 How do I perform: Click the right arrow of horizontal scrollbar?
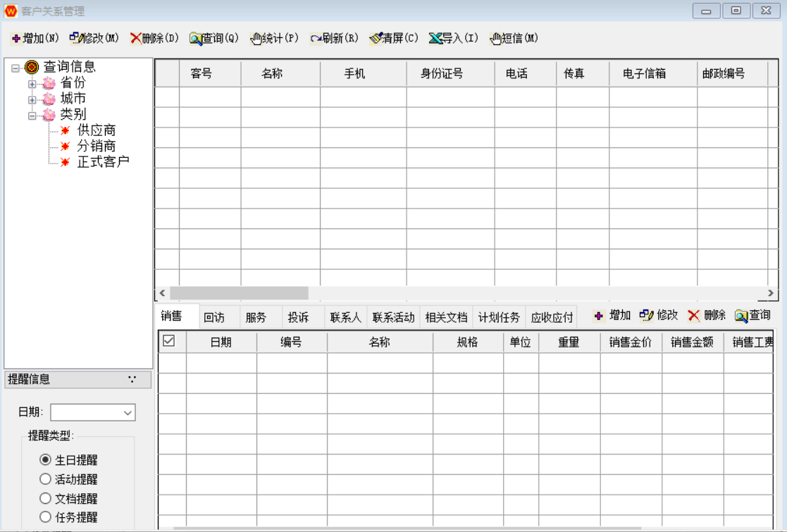pyautogui.click(x=771, y=293)
